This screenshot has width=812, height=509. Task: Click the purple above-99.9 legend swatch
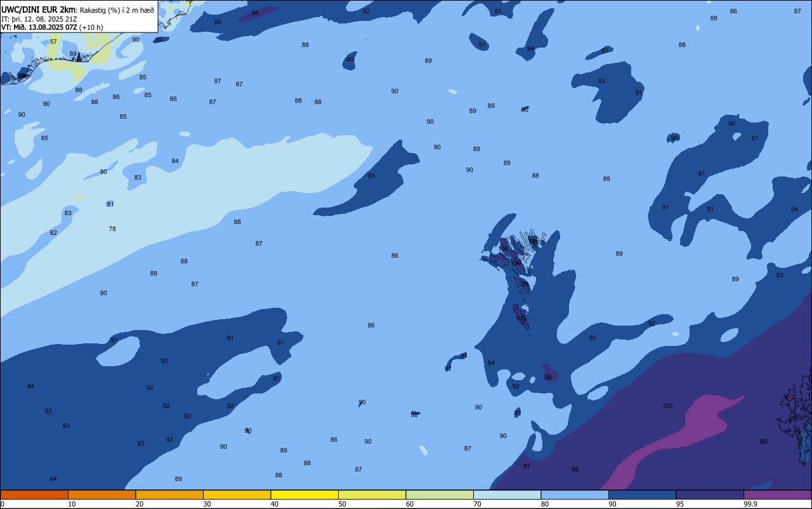coord(777,494)
